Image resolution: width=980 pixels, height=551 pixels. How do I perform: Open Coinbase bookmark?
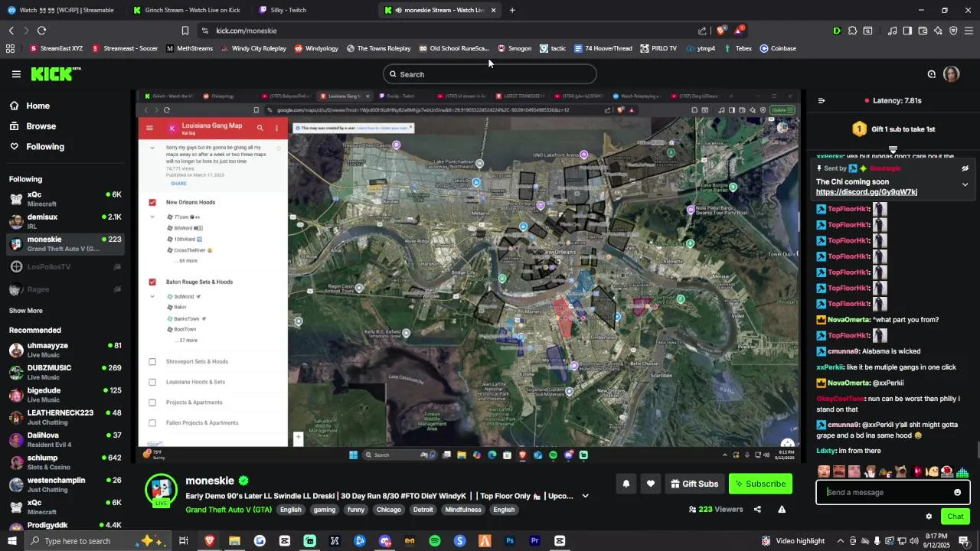pos(778,48)
